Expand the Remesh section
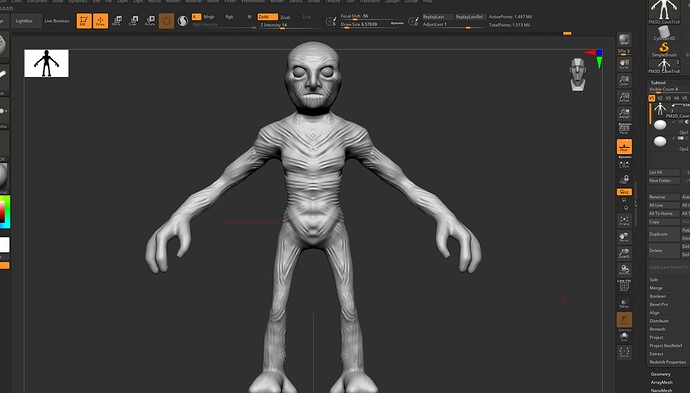 tap(657, 329)
